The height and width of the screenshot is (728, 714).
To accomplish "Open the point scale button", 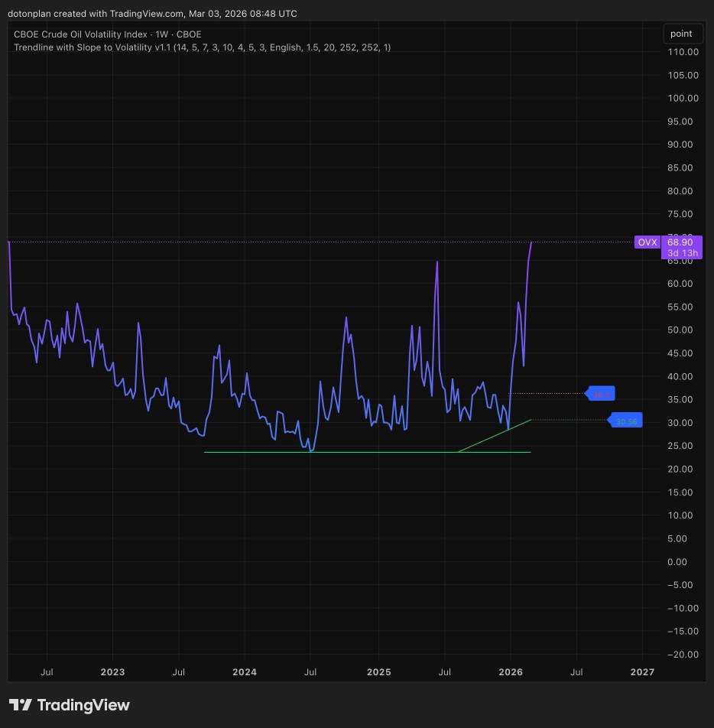I will (x=681, y=34).
